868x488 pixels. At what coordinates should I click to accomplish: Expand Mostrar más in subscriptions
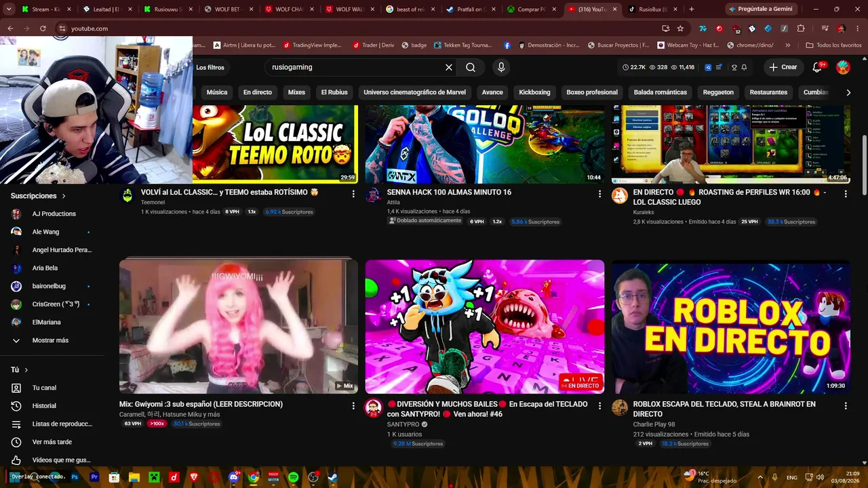point(50,340)
